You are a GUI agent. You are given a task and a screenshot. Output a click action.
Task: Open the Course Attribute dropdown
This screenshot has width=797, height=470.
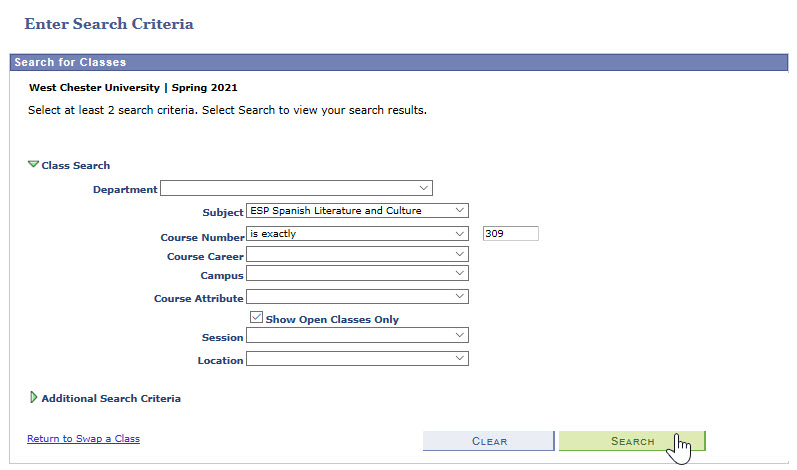point(357,296)
